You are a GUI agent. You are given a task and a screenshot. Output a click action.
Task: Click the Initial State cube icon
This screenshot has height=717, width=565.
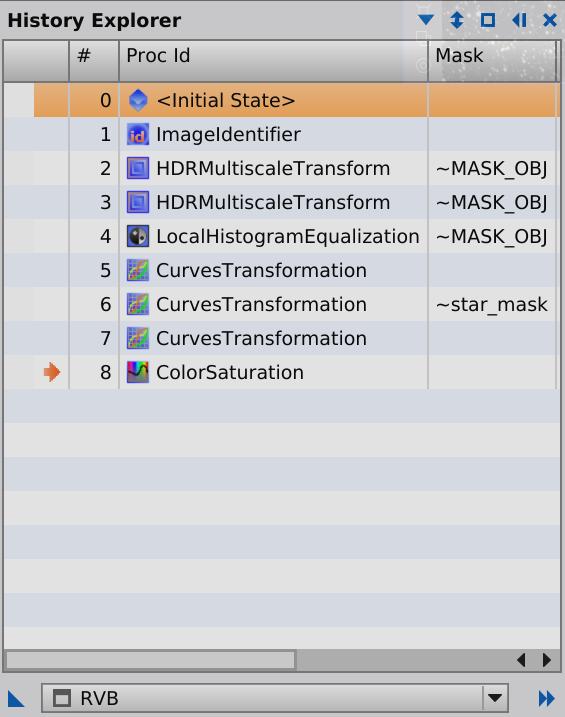[138, 100]
